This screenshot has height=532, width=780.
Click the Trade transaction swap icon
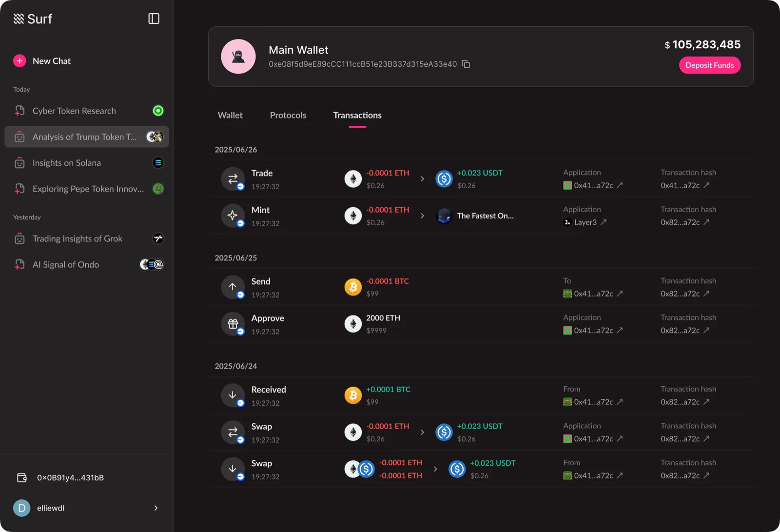coord(233,178)
